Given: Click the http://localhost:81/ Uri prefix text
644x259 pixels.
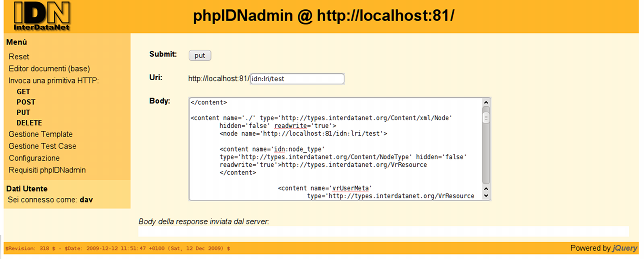Looking at the screenshot, I should click(219, 79).
